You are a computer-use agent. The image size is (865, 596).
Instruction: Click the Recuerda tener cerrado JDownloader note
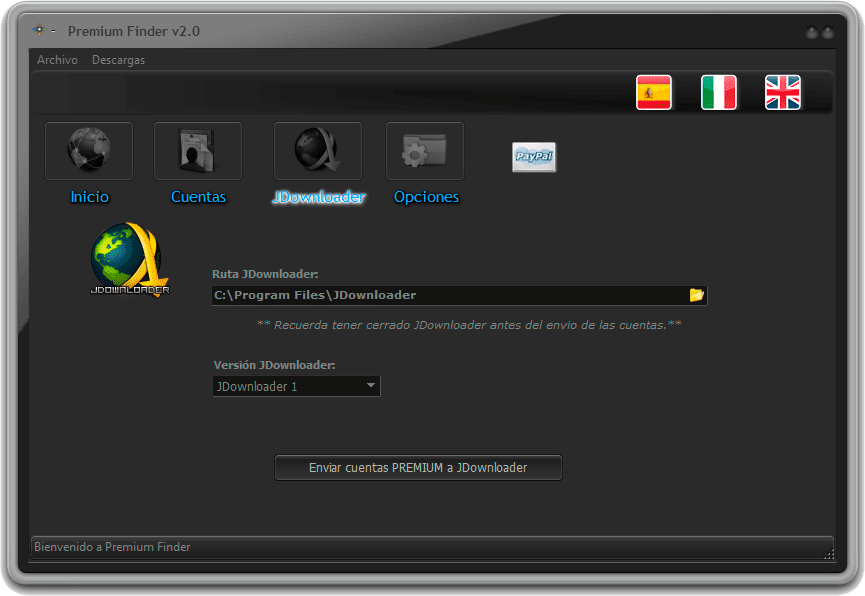pos(469,325)
